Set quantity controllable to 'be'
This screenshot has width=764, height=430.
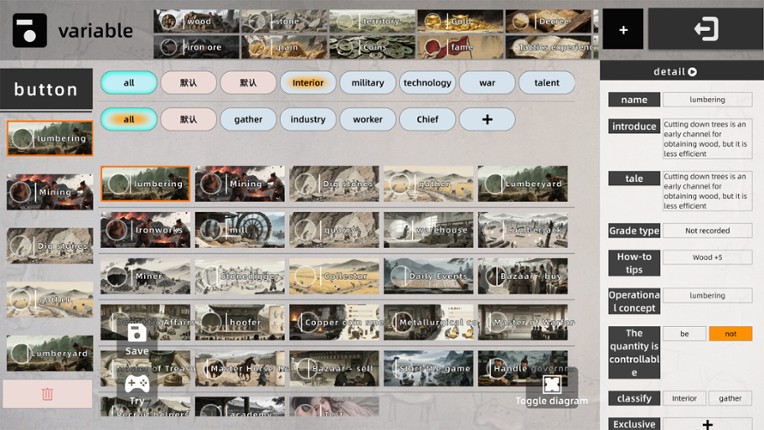[684, 334]
